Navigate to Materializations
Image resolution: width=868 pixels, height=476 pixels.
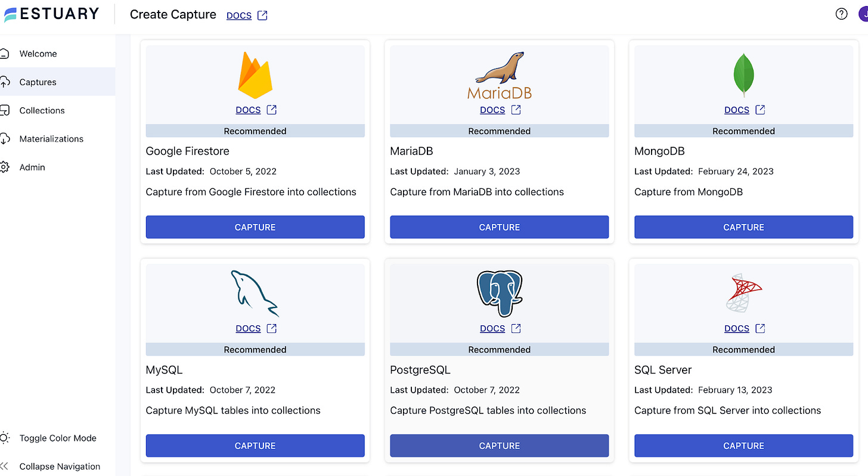coord(51,139)
